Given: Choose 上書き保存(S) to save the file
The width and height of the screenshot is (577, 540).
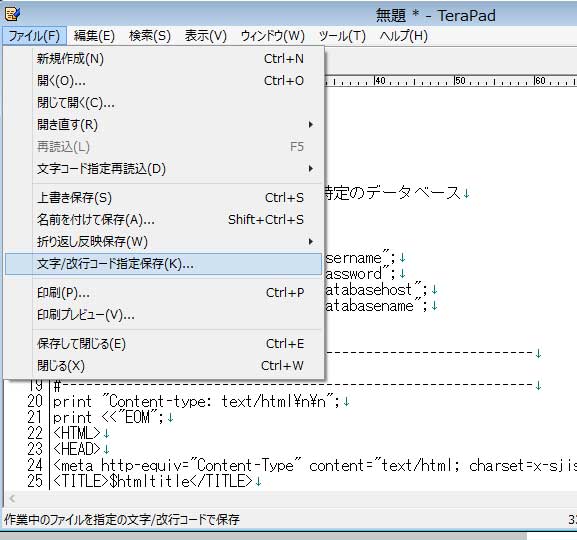Looking at the screenshot, I should point(163,198).
